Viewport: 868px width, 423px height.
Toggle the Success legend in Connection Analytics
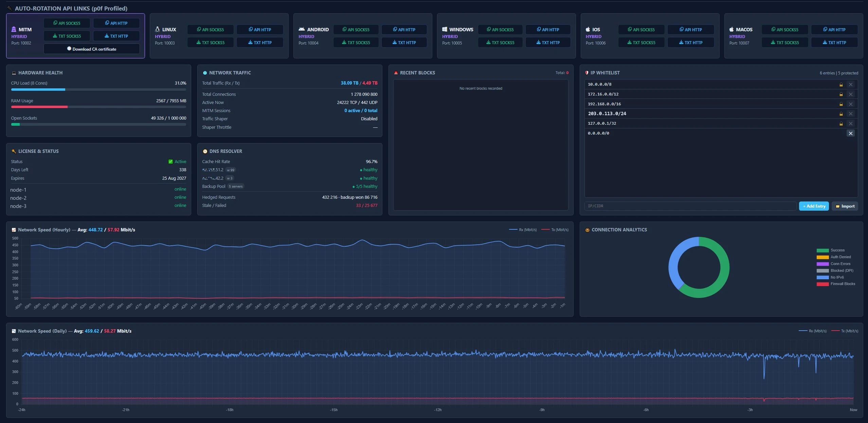tap(830, 250)
